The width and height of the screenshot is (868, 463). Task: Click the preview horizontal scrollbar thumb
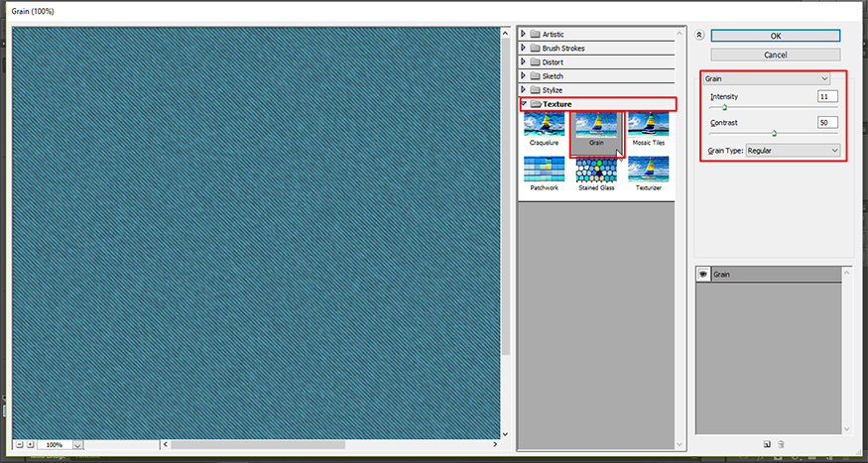click(x=258, y=444)
